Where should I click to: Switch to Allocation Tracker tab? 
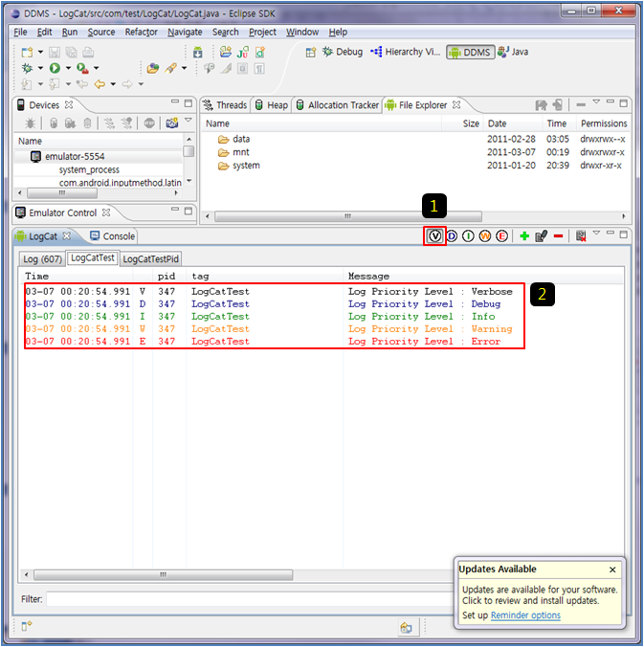point(338,105)
